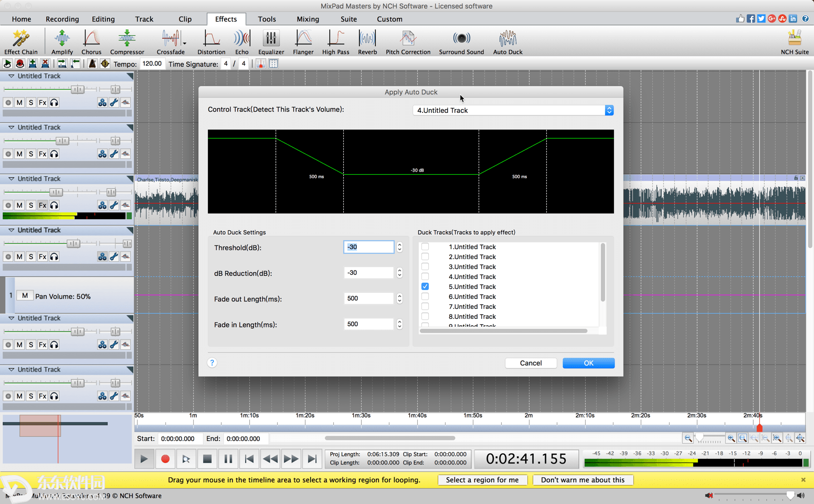Collapse the first Untitled Track header
This screenshot has height=504, width=814.
click(11, 76)
